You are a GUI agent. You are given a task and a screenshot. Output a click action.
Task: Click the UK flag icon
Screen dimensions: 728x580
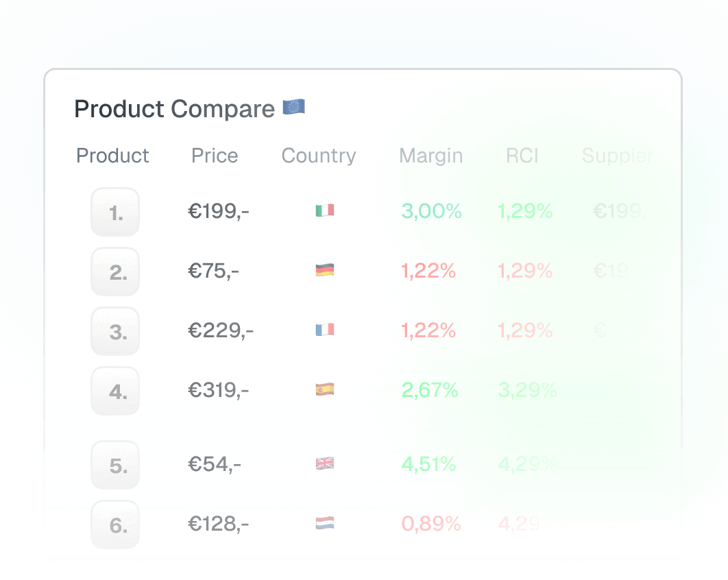(324, 463)
